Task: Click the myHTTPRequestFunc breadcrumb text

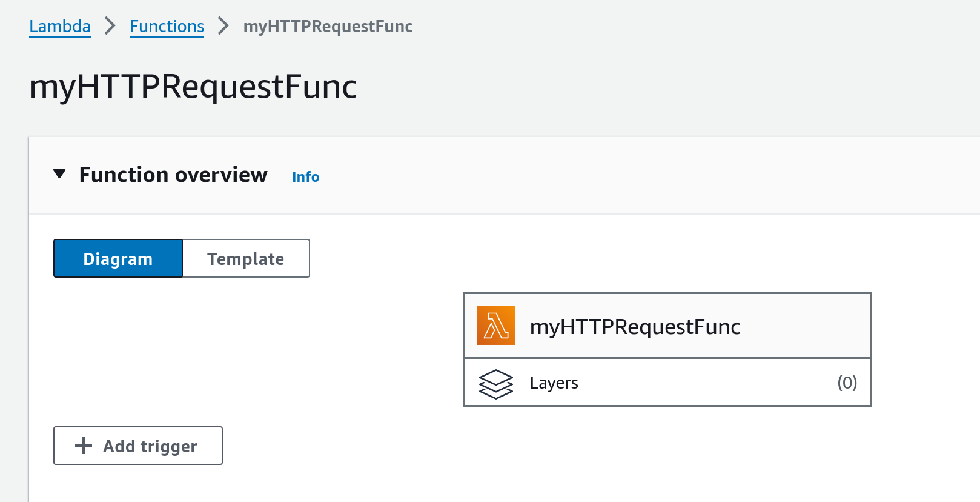Action: pyautogui.click(x=328, y=27)
